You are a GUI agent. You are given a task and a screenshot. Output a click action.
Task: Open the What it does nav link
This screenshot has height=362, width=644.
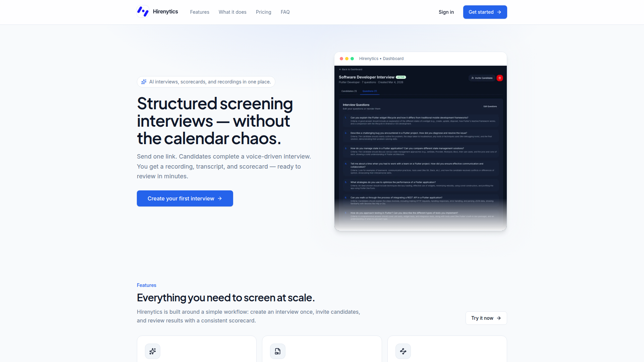click(232, 12)
